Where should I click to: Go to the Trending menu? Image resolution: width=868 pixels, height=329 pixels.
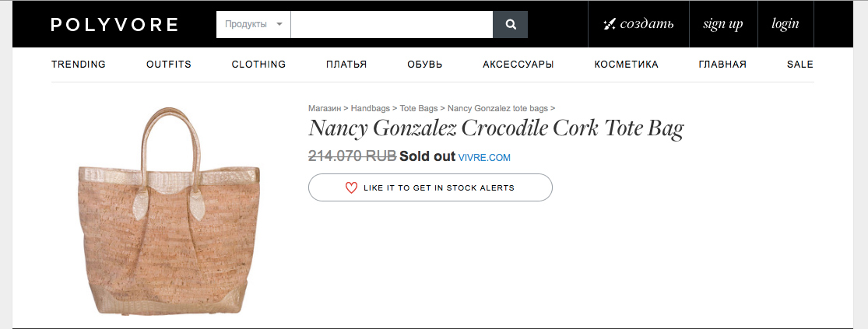tap(79, 65)
